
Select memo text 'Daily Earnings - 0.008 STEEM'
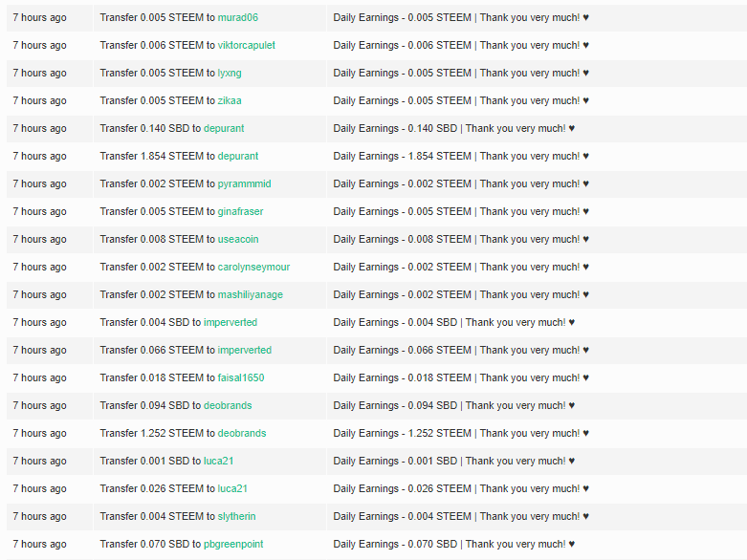[402, 239]
